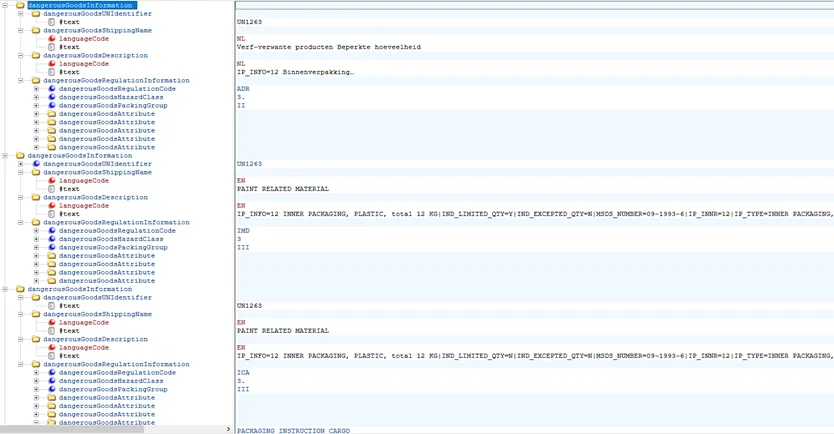Click blue icon of dangerousGoodsHazardClass in IMD block
Viewport: 834px width, 434px height.
pyautogui.click(x=52, y=239)
